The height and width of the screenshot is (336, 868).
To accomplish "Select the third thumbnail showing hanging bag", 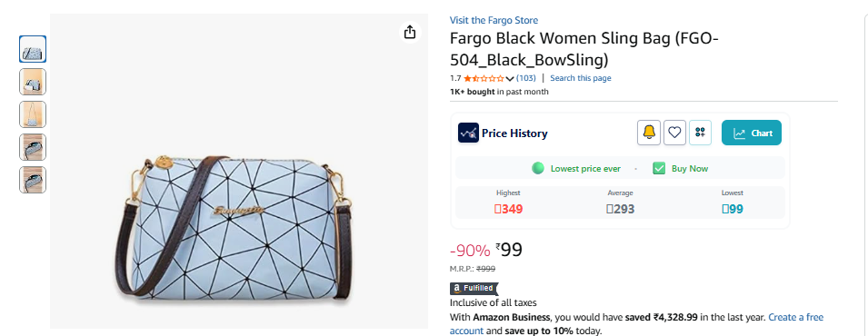I will [x=33, y=114].
